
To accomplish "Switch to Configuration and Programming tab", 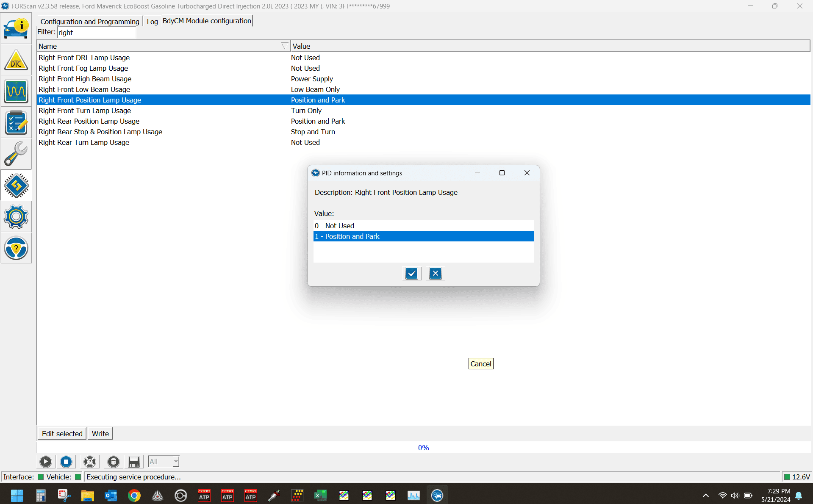I will (x=90, y=22).
